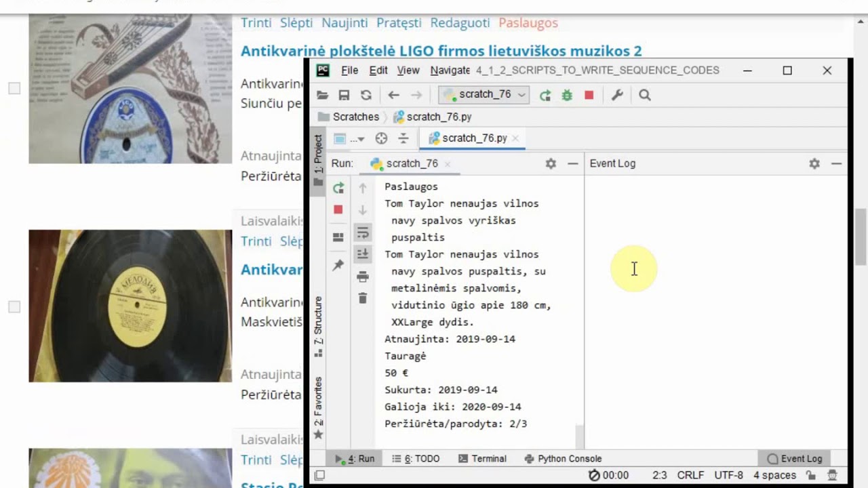Click Slėpti link on the first listing
Image resolution: width=868 pixels, height=488 pixels.
coord(296,22)
